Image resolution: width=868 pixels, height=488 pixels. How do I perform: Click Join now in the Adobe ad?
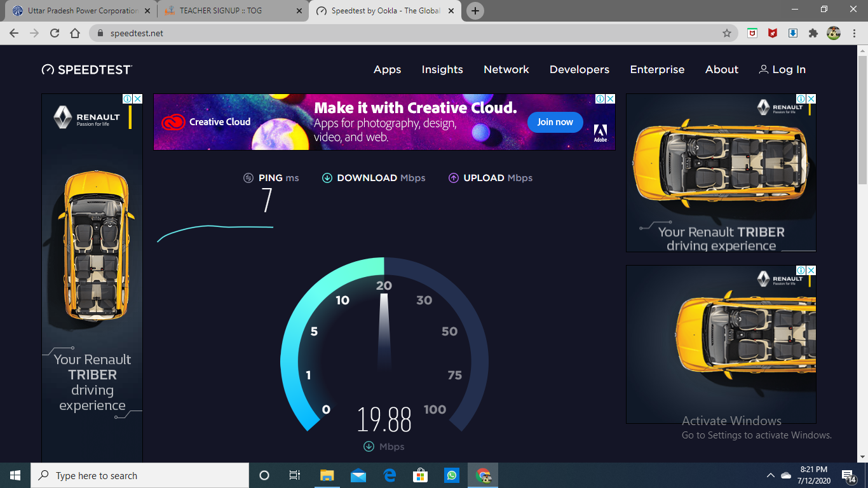[x=555, y=122]
